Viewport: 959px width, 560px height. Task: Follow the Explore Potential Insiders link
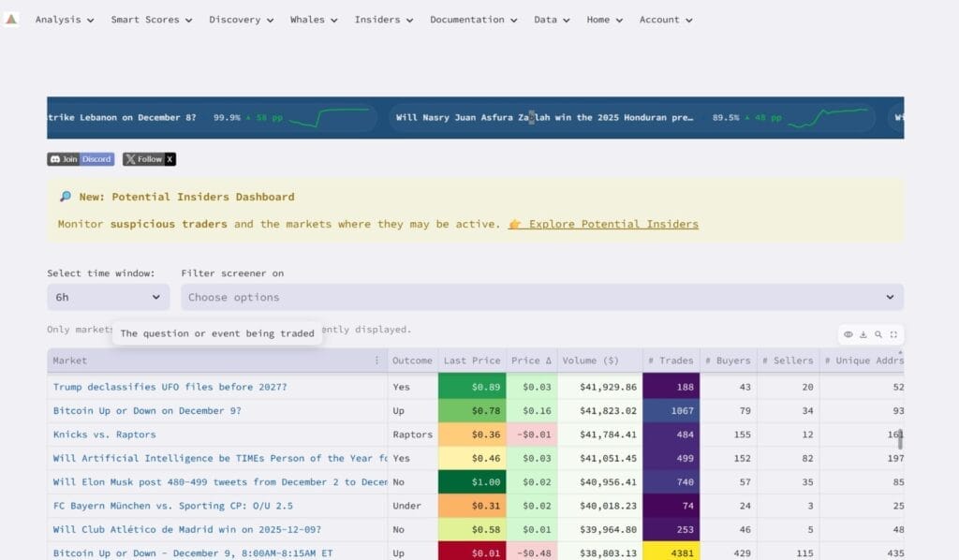[x=612, y=224]
